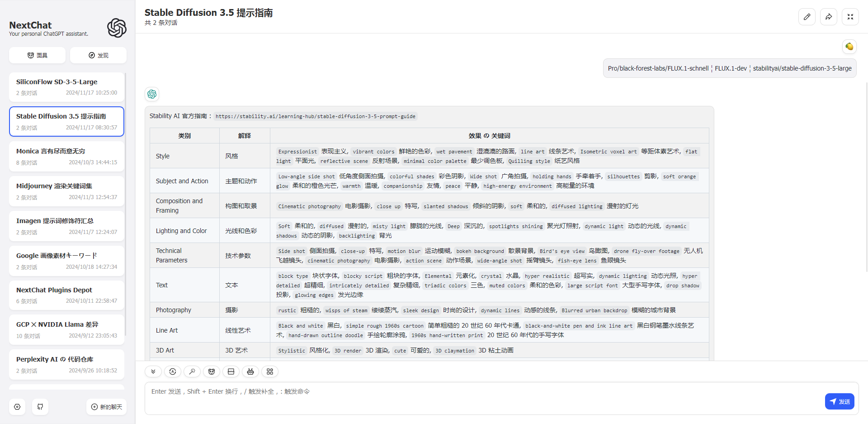868x424 pixels.
Task: Click the lemon user avatar icon
Action: click(x=849, y=46)
